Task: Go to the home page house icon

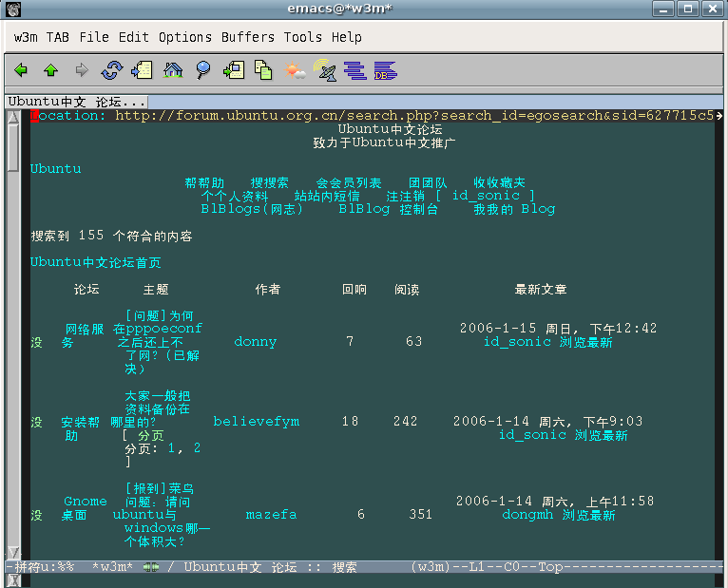Action: (173, 70)
